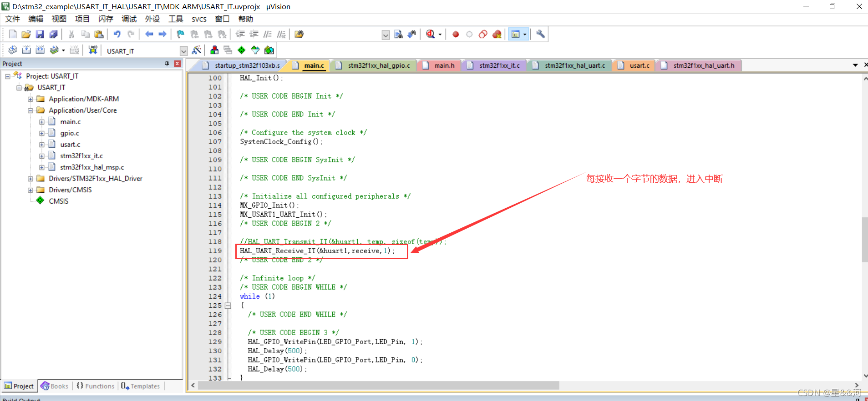Build the target with the Build icon
Image resolution: width=868 pixels, height=401 pixels.
[x=26, y=50]
